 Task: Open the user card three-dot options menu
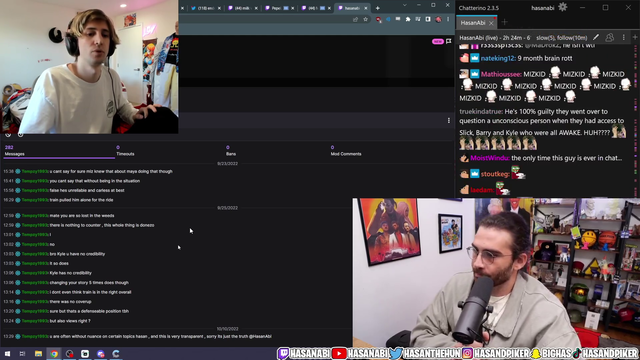(x=449, y=120)
